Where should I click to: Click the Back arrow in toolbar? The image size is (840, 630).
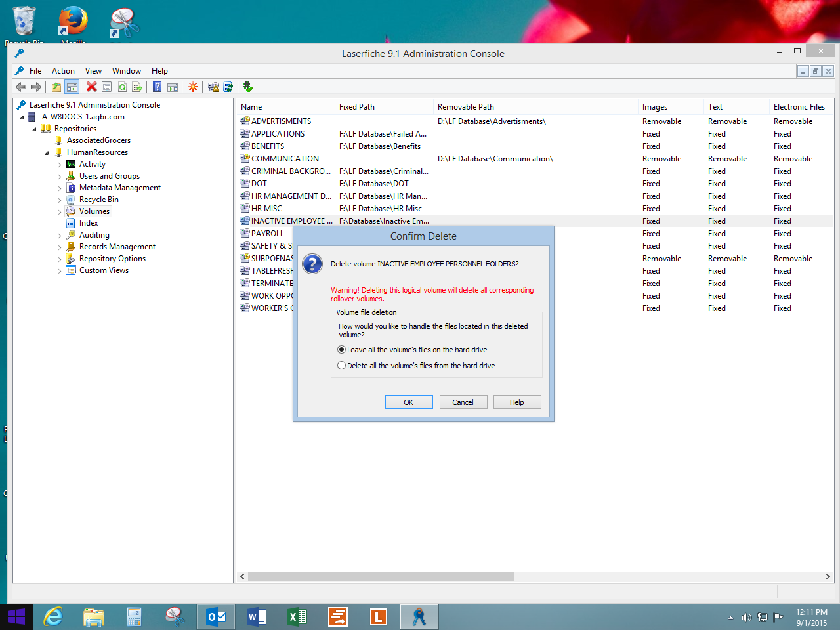(x=21, y=87)
